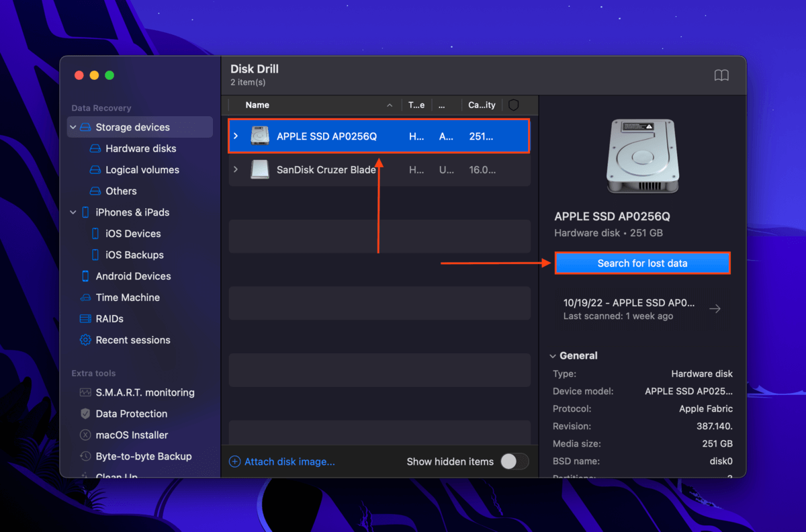Click the Storage devices drive icon
The width and height of the screenshot is (806, 532).
point(85,127)
